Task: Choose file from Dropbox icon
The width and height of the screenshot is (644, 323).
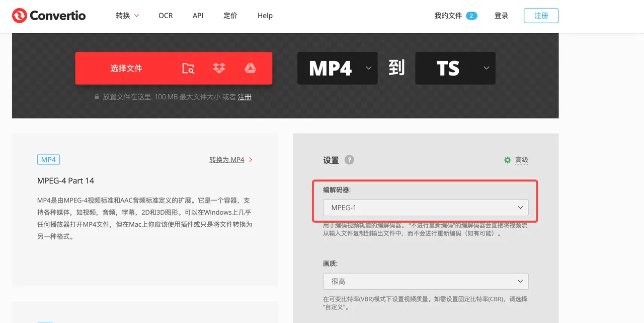Action: coord(219,68)
